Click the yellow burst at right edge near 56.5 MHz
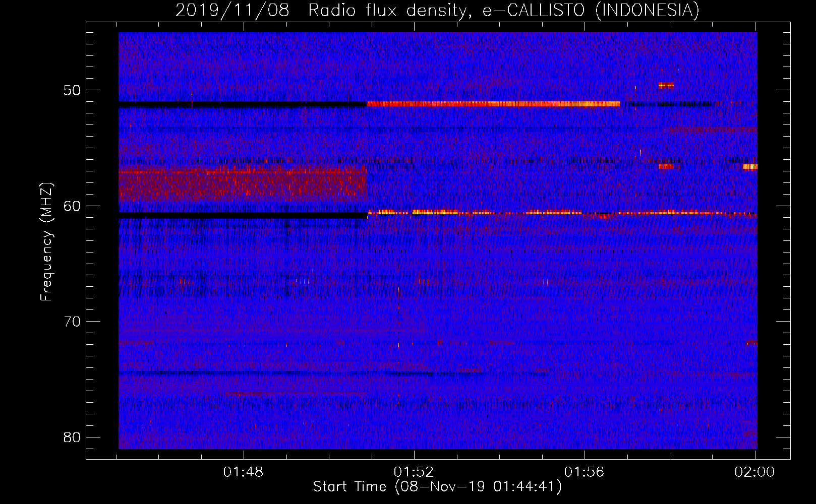 pos(750,167)
